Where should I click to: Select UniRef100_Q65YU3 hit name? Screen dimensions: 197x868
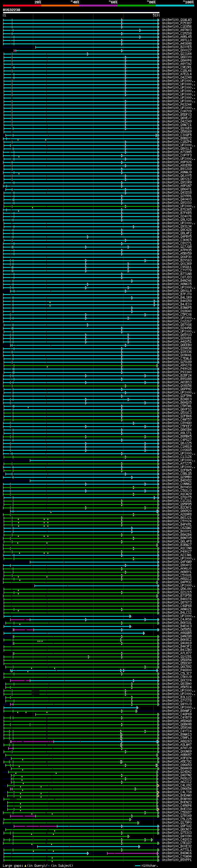[x=177, y=335]
